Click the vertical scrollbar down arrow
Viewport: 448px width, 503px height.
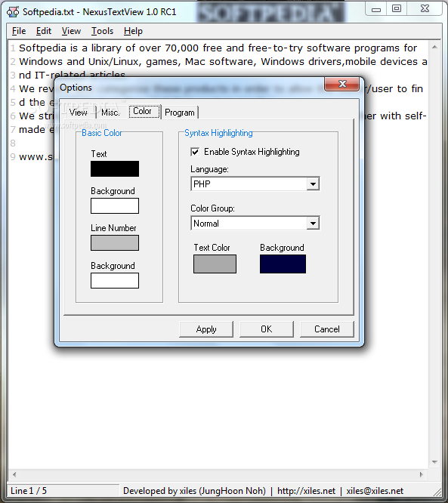(x=434, y=462)
